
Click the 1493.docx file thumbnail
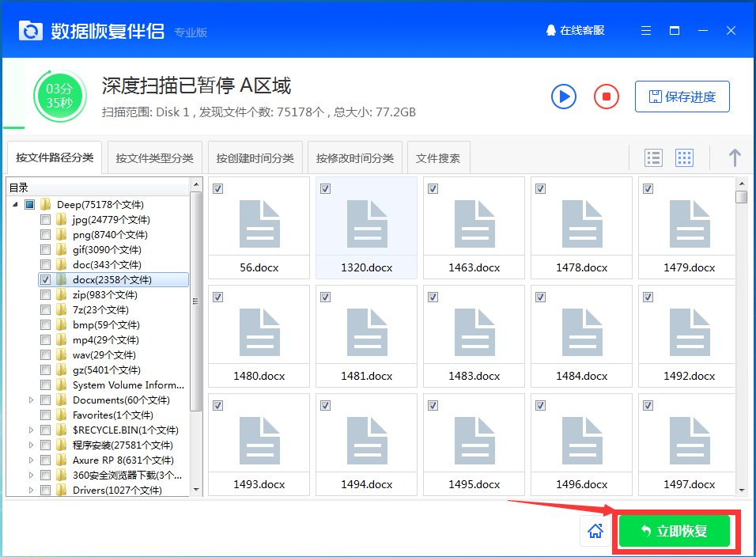pos(259,445)
